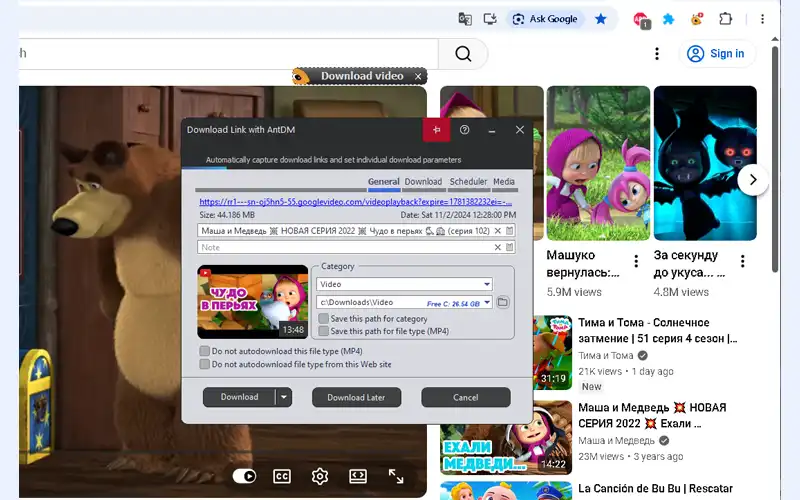Open Маша и Медведь Ехали video title
Viewport: 800px width, 500px height.
click(x=652, y=416)
